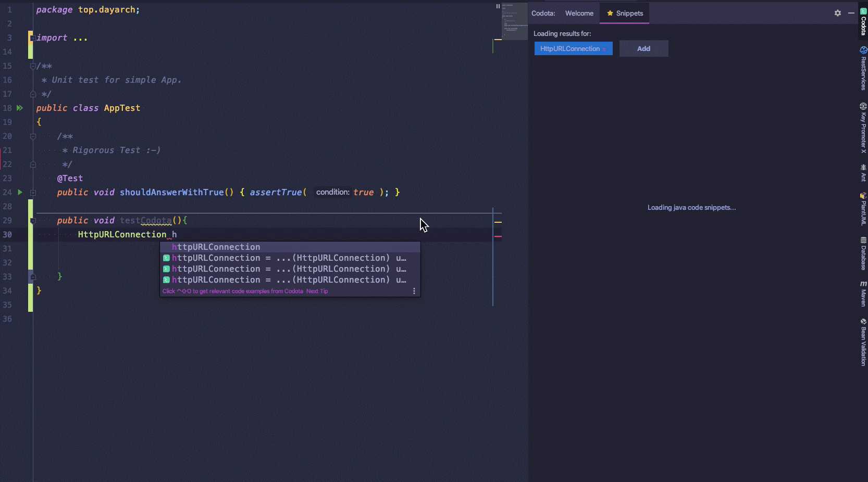Click 'Rigorous Test :-)' comment text
This screenshot has width=868, height=482.
(x=117, y=150)
